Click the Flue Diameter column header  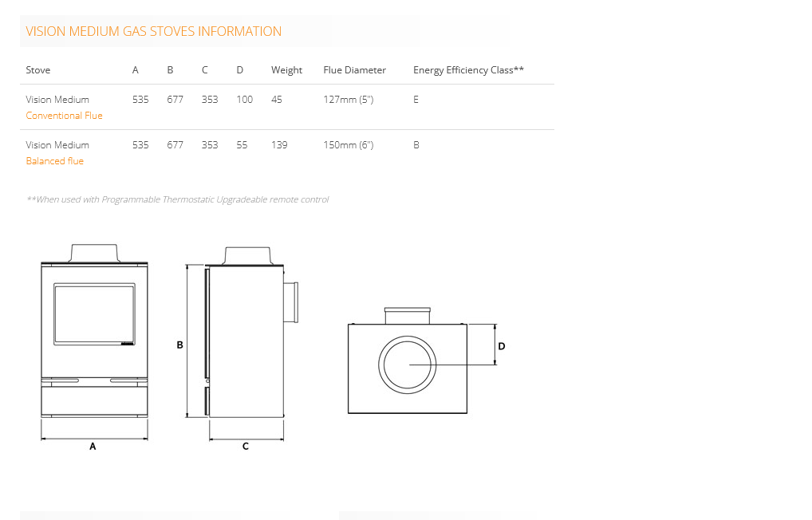click(354, 70)
